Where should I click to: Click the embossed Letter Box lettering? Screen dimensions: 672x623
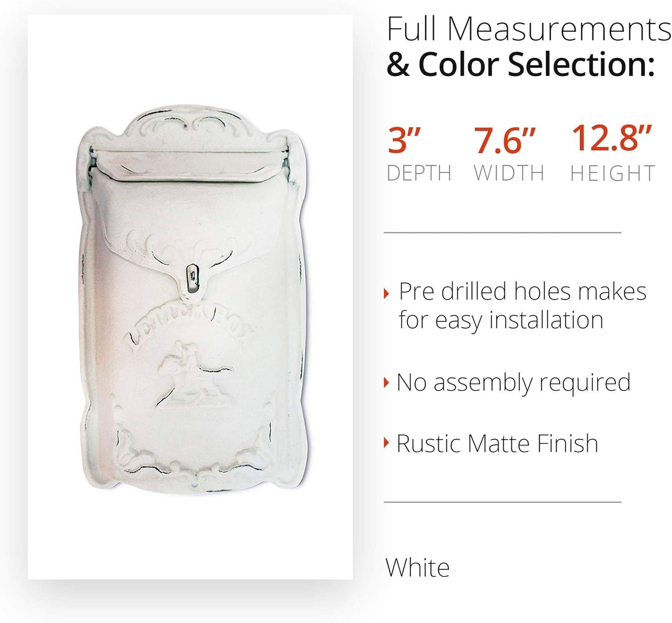(x=187, y=327)
